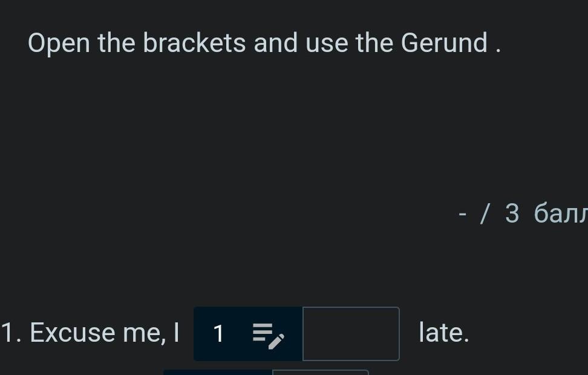The width and height of the screenshot is (588, 375).
Task: Select the partially visible second answer field below
Action: [321, 372]
